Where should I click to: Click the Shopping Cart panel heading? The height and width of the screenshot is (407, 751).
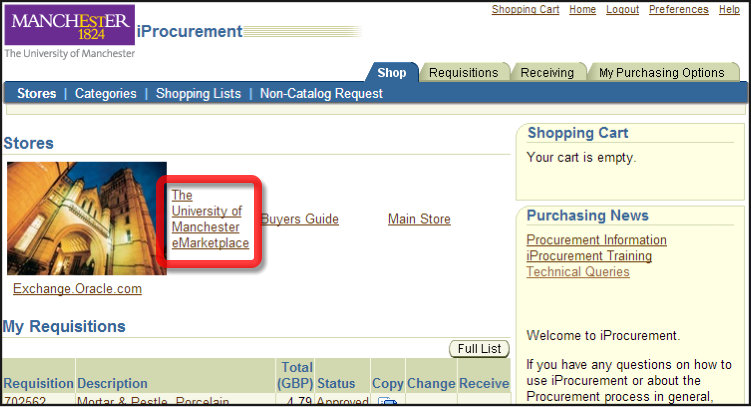[x=578, y=133]
